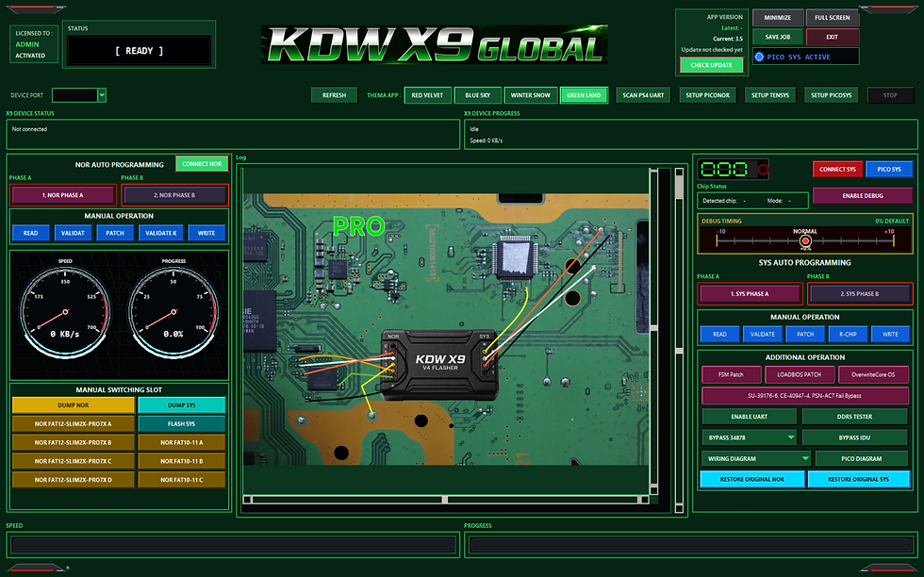Click LOADBIOS PATCH button
924x577 pixels.
(x=800, y=374)
